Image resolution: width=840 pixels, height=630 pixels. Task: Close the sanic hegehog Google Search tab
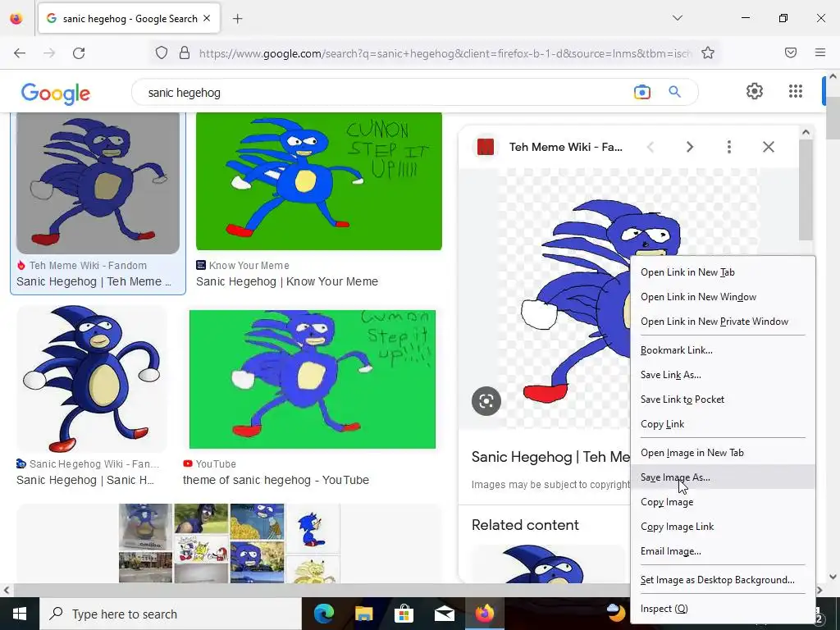[207, 18]
